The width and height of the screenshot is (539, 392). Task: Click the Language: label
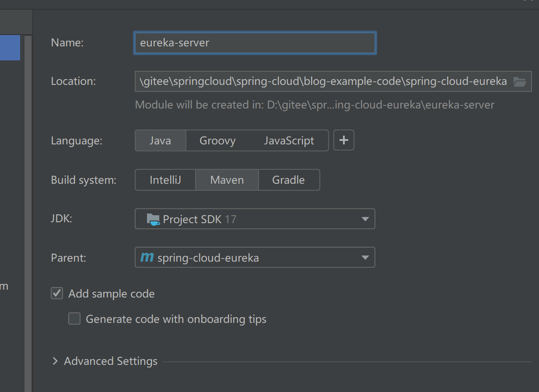point(77,140)
